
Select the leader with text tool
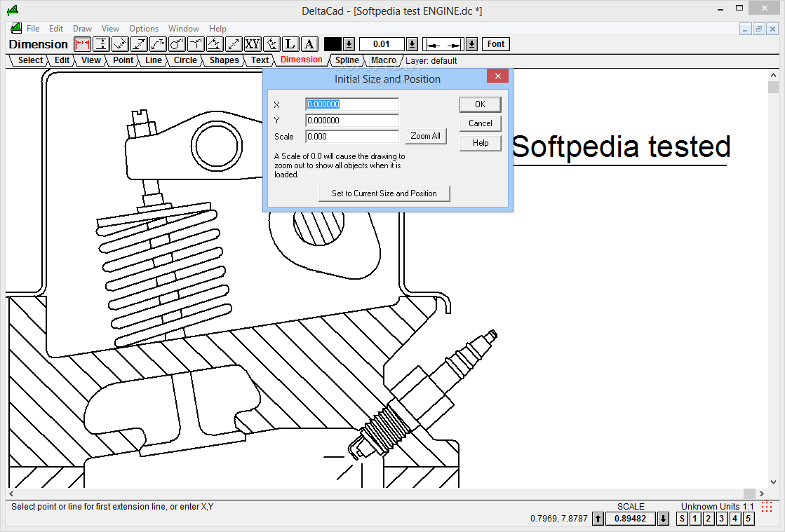[159, 44]
